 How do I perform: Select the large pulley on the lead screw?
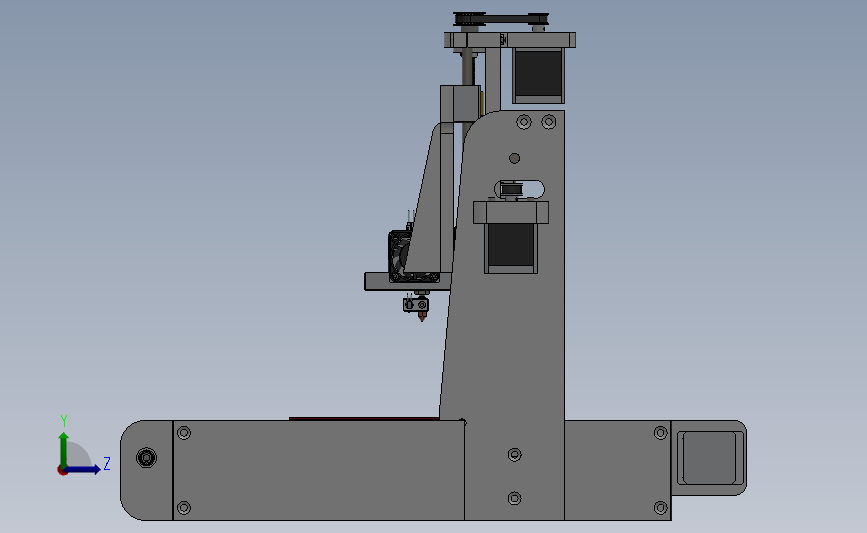(x=469, y=19)
